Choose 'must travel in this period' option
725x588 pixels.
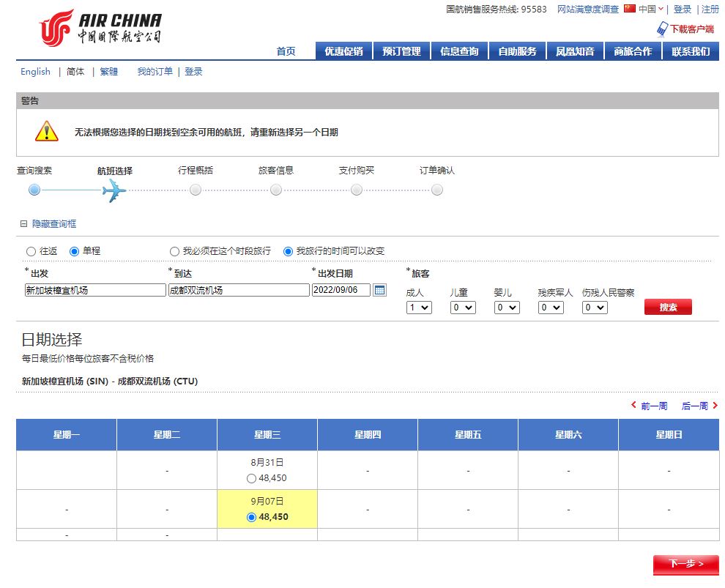[174, 251]
